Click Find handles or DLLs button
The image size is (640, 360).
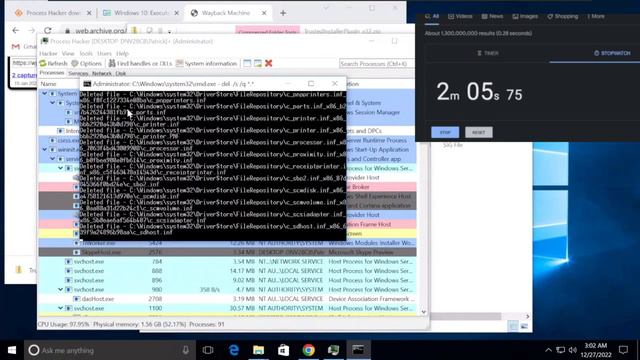click(140, 63)
